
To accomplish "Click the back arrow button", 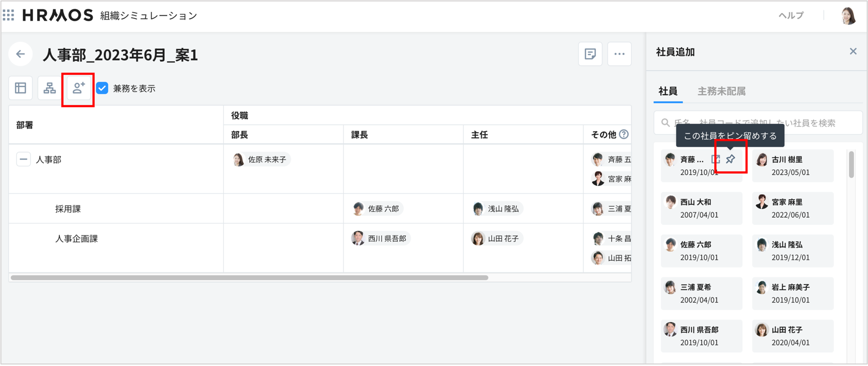I will click(21, 54).
